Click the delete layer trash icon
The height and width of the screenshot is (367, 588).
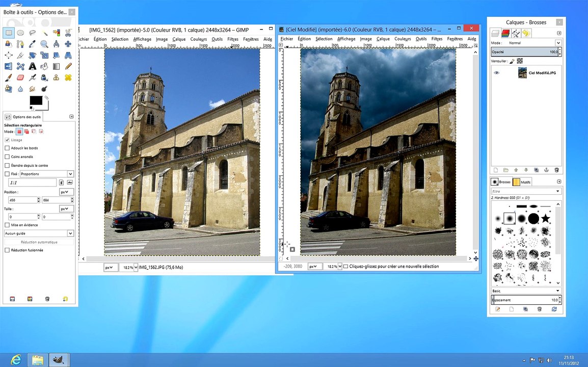pos(556,170)
